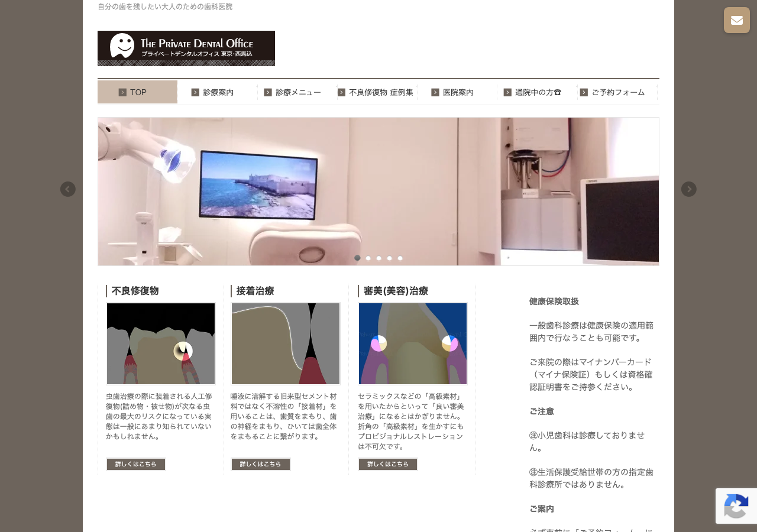This screenshot has width=757, height=532.
Task: Select the third slideshow dot
Action: coord(379,258)
